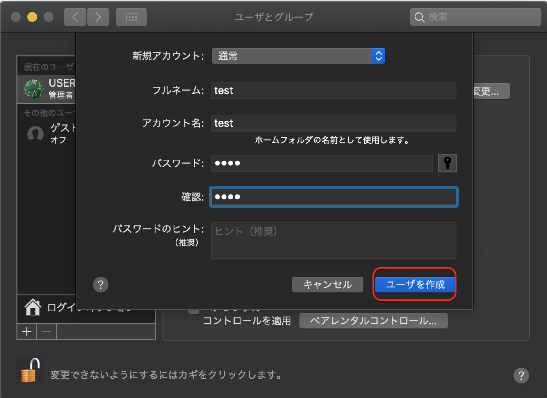Focus the password field
This screenshot has width=547, height=398.
click(x=322, y=163)
